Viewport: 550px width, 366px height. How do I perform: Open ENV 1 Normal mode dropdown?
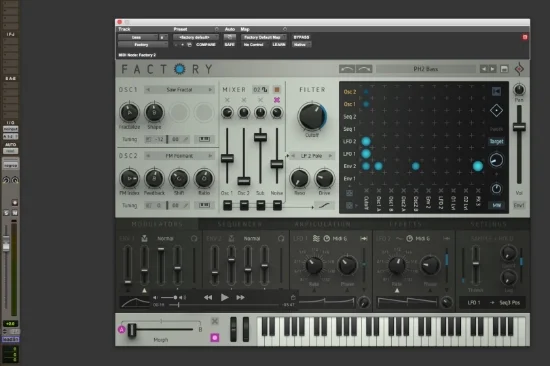coord(165,239)
